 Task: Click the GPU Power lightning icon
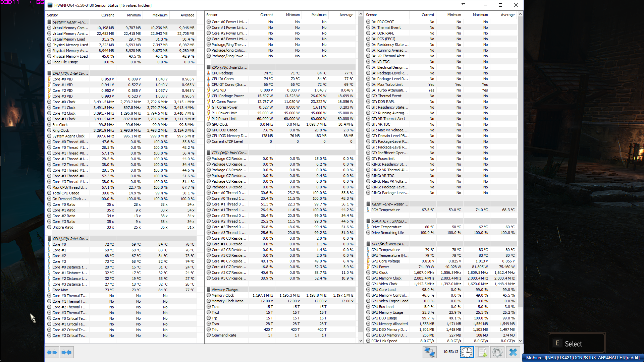tap(368, 267)
